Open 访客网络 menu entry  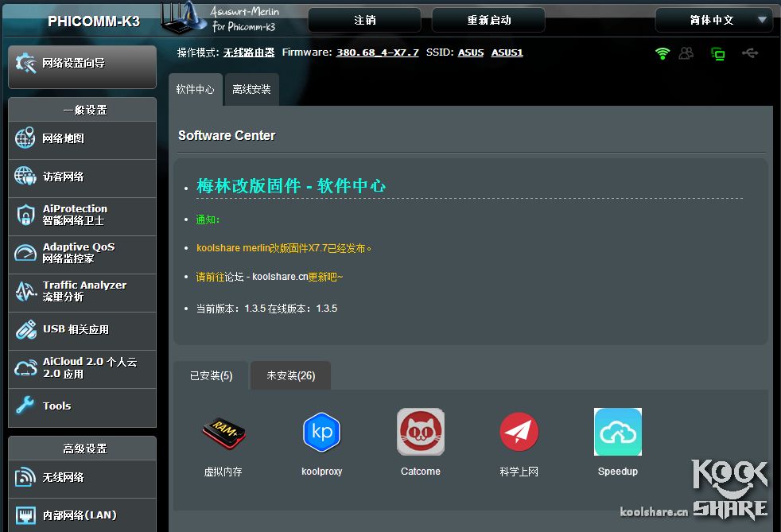click(82, 178)
